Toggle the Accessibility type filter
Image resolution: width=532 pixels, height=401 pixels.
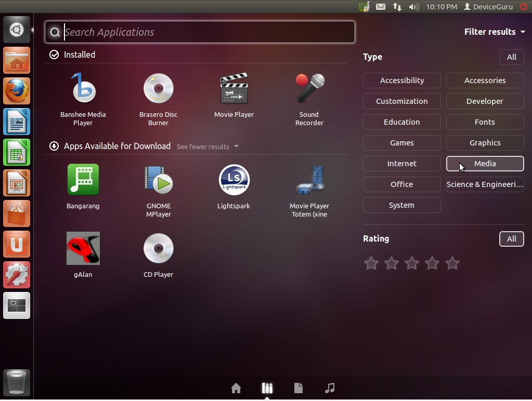pyautogui.click(x=401, y=81)
